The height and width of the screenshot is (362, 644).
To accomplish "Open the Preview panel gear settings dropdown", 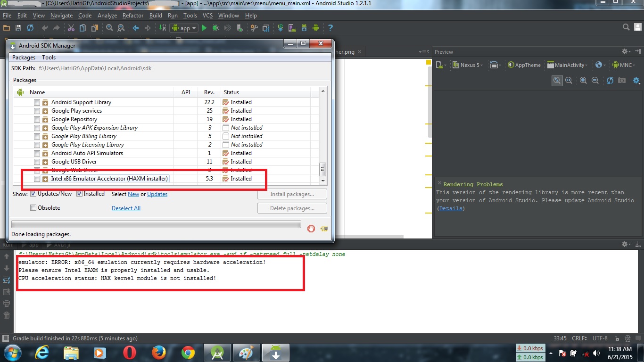I will (x=626, y=51).
